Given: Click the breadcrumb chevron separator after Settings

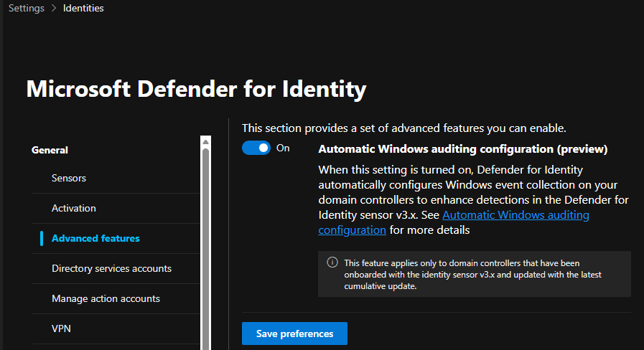Looking at the screenshot, I should click(x=54, y=9).
